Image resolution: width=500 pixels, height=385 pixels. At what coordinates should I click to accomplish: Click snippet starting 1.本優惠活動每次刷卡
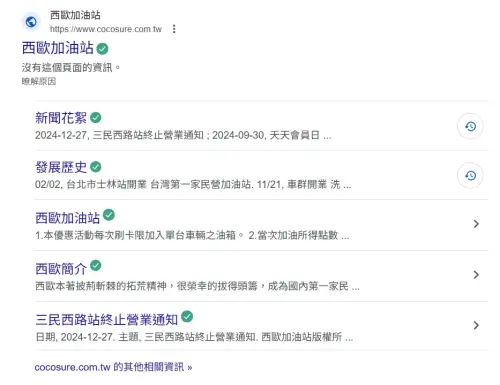(x=192, y=235)
